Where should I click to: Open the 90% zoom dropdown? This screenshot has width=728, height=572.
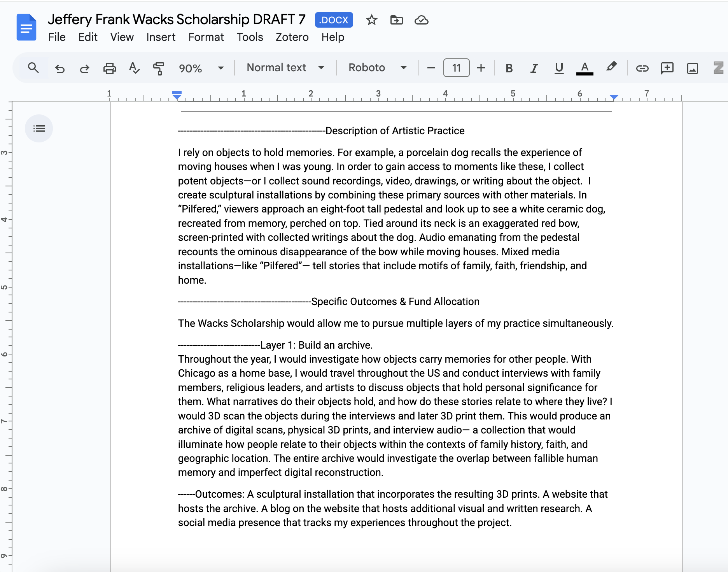pos(201,68)
